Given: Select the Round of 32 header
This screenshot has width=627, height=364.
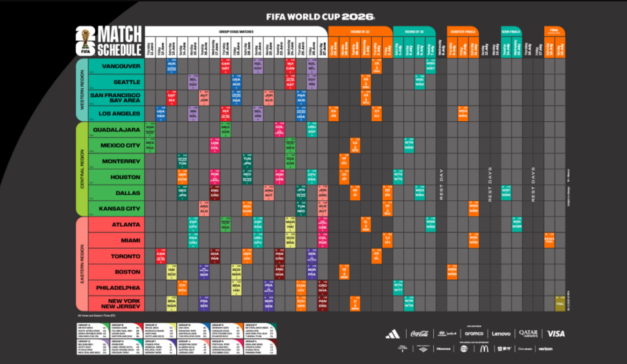Looking at the screenshot, I should (x=359, y=31).
